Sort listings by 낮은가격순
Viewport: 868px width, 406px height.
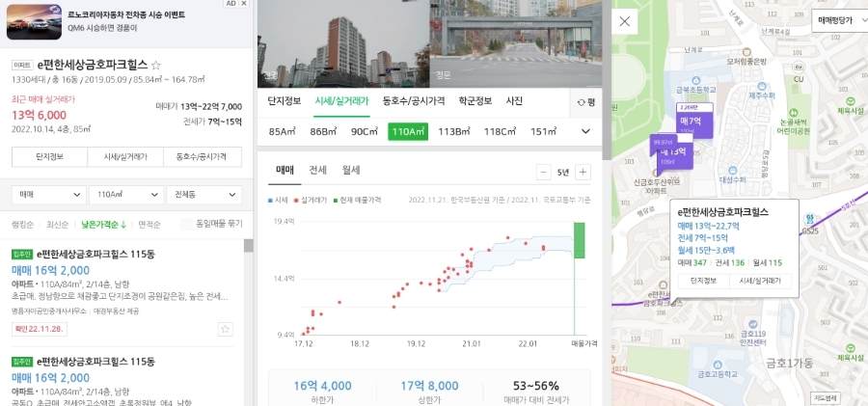(103, 225)
